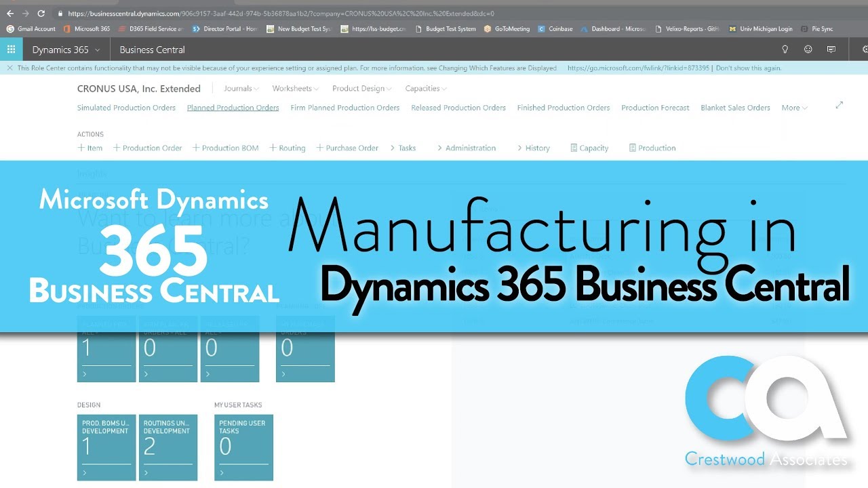Open the app launcher waffle icon
Image resolution: width=868 pixels, height=488 pixels.
coord(11,49)
